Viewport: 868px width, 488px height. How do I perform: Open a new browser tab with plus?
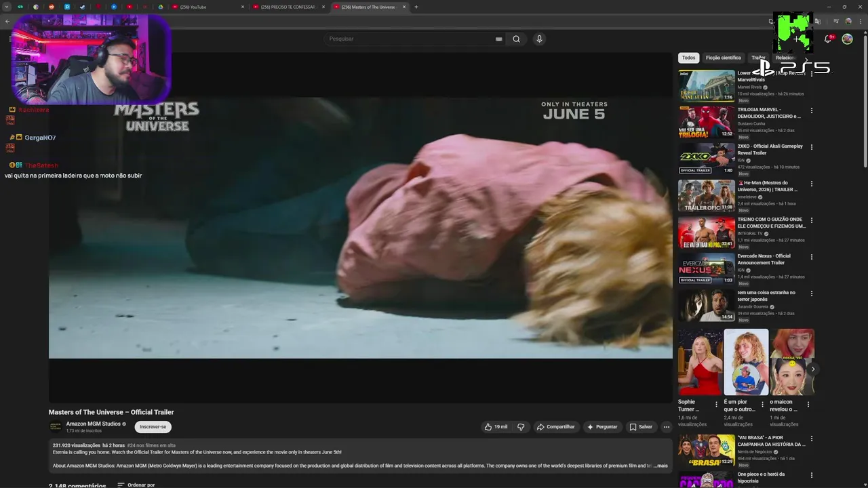[416, 7]
